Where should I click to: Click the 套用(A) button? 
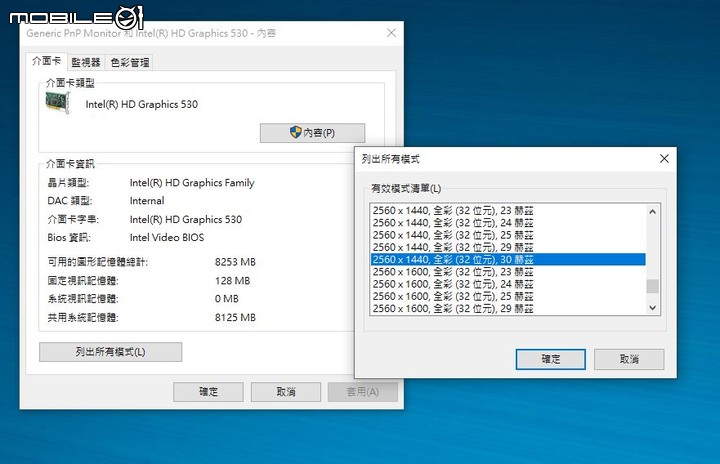pos(363,392)
